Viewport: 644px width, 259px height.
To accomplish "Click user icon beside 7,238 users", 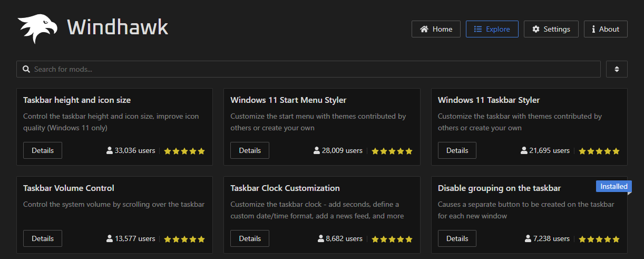I will point(528,238).
